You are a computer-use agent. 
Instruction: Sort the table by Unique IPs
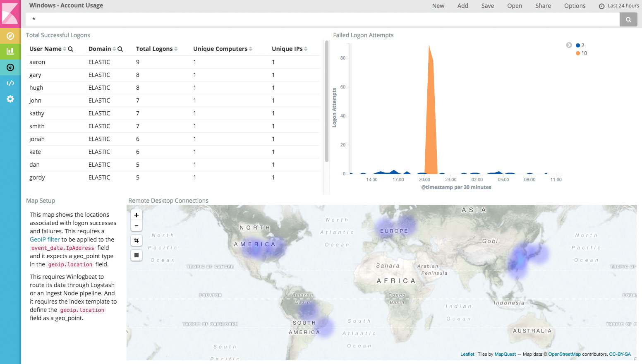(x=305, y=48)
